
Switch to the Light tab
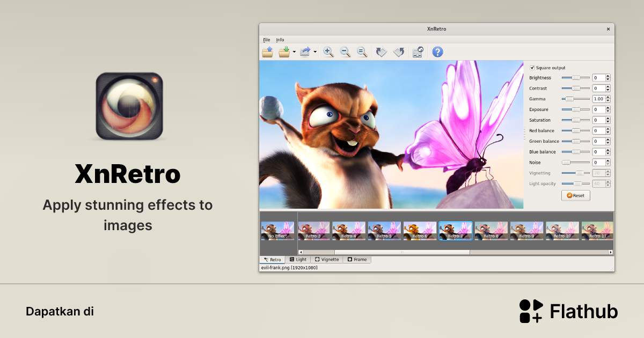298,259
